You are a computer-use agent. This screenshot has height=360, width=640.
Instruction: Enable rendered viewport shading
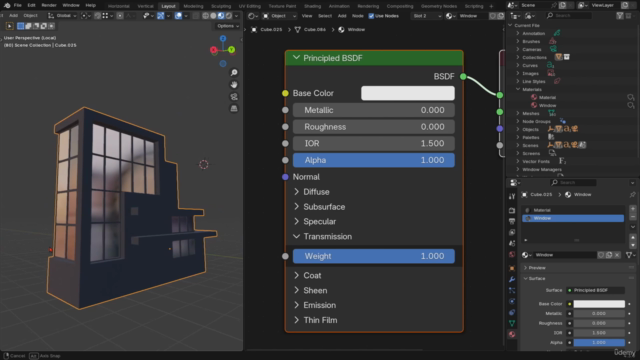tap(229, 16)
